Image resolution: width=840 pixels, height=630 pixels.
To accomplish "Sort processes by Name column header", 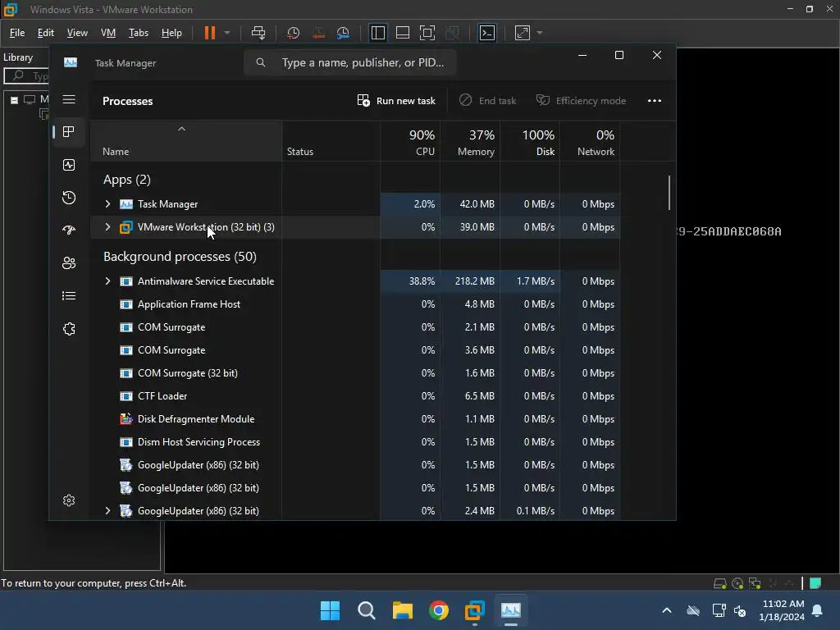I will coord(186,141).
